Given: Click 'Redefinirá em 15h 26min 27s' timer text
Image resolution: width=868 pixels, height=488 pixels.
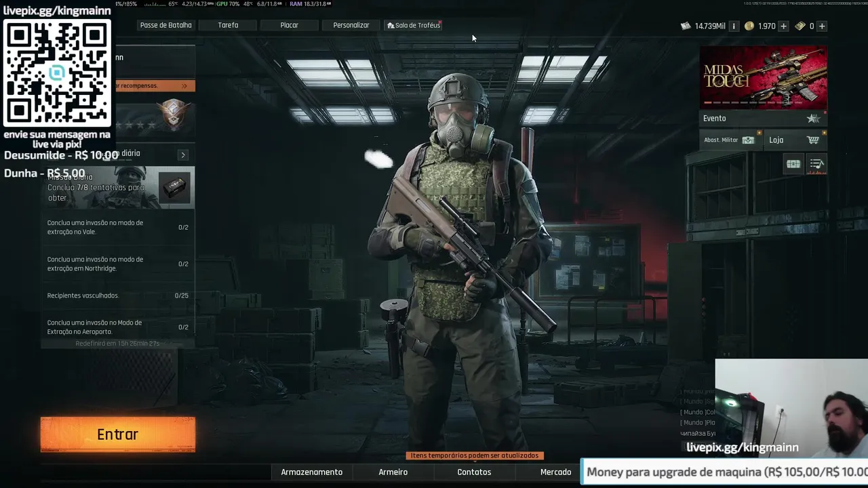Looking at the screenshot, I should tap(117, 344).
